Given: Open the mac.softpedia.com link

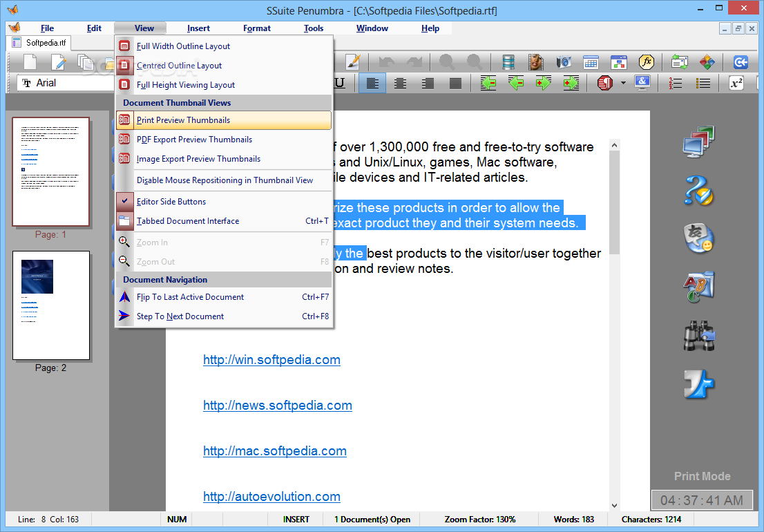Looking at the screenshot, I should point(275,451).
